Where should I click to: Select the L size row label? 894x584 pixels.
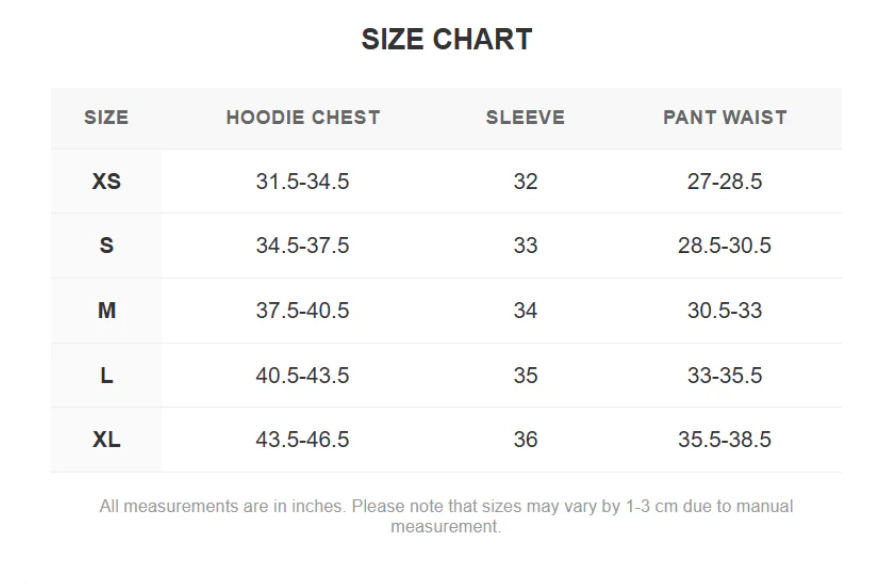click(106, 376)
